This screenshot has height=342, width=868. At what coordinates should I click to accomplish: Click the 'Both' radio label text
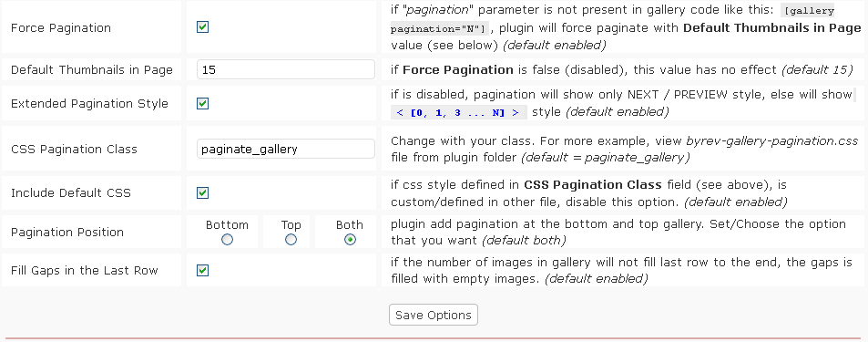point(350,225)
